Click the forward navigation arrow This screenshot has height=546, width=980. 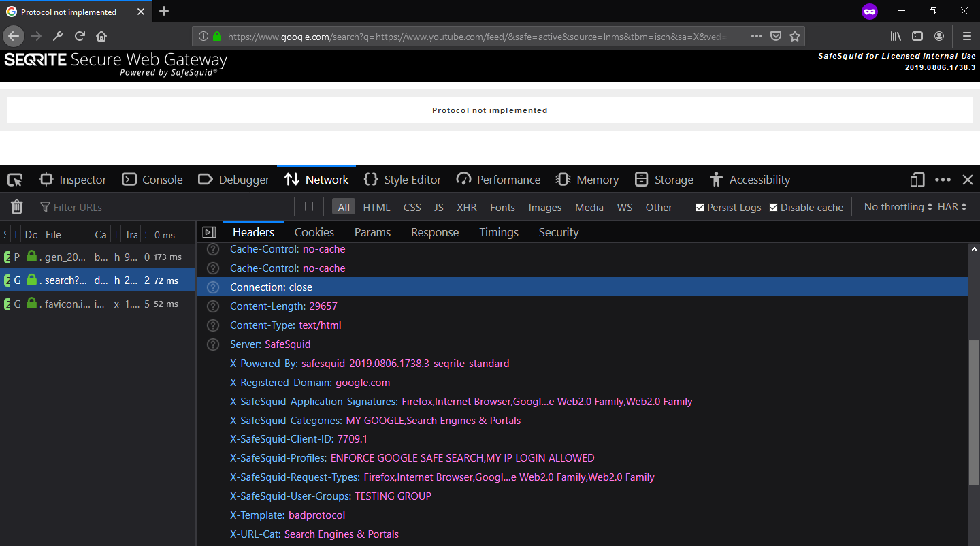pos(36,36)
